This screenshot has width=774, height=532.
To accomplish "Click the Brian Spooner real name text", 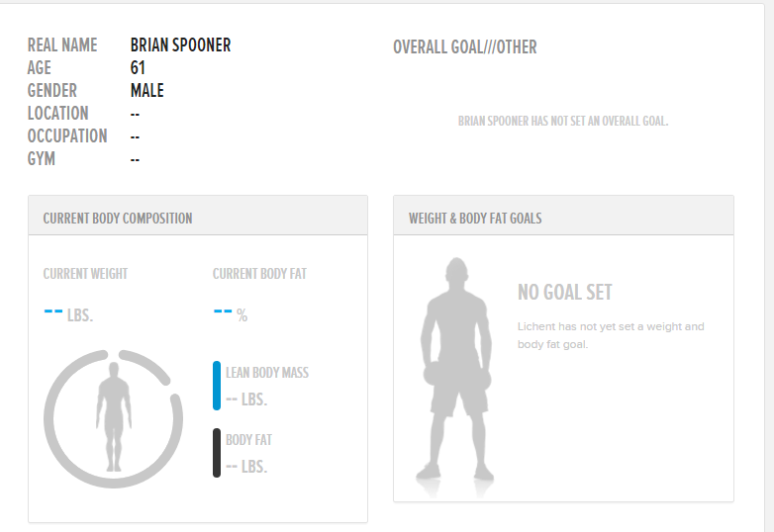I will tap(180, 45).
